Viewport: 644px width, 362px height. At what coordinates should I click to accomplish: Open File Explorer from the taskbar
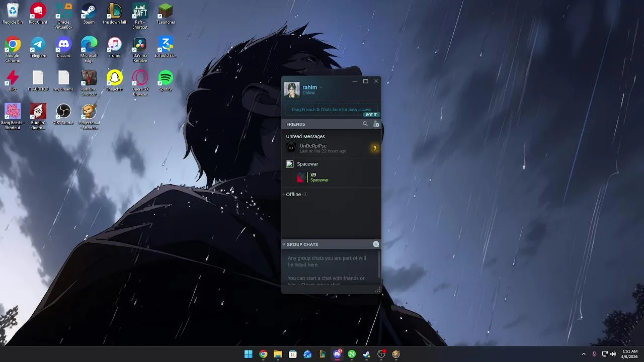[278, 354]
